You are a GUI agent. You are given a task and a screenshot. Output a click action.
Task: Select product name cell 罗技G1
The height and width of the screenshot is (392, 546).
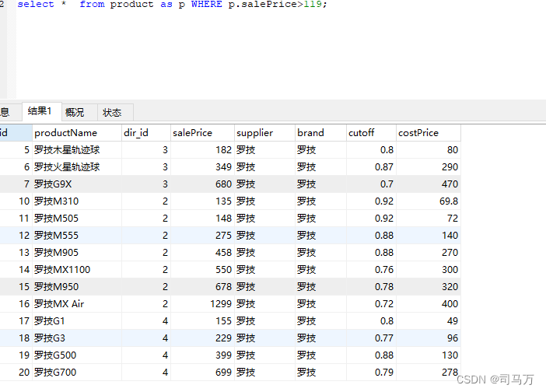click(77, 320)
